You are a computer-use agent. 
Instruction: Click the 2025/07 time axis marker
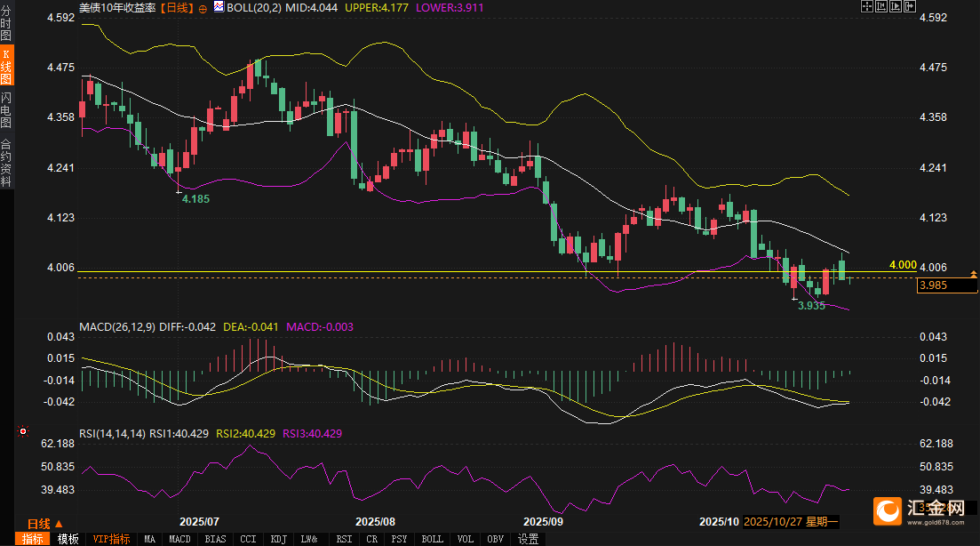click(x=199, y=522)
